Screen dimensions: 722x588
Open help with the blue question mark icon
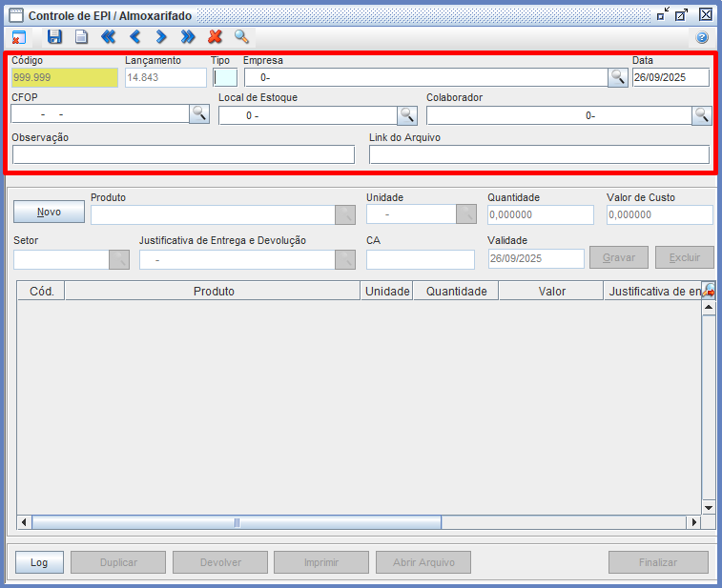(702, 37)
